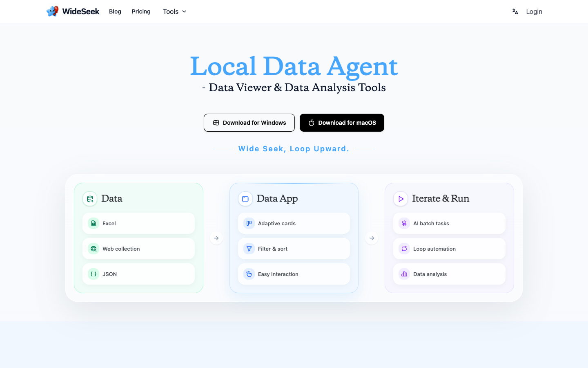
Task: Click the 'Iterate & Run' section heading
Action: (x=441, y=199)
